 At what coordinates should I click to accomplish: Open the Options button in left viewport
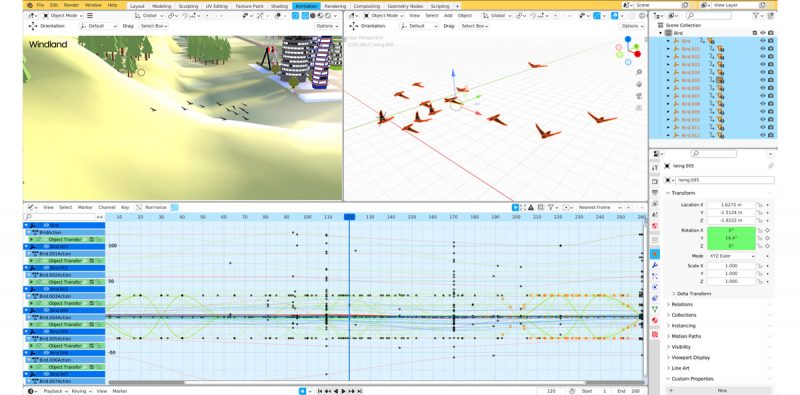(x=327, y=26)
